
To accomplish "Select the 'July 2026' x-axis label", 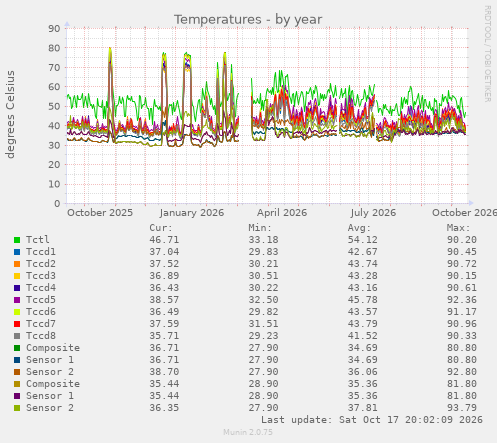I will [x=373, y=213].
